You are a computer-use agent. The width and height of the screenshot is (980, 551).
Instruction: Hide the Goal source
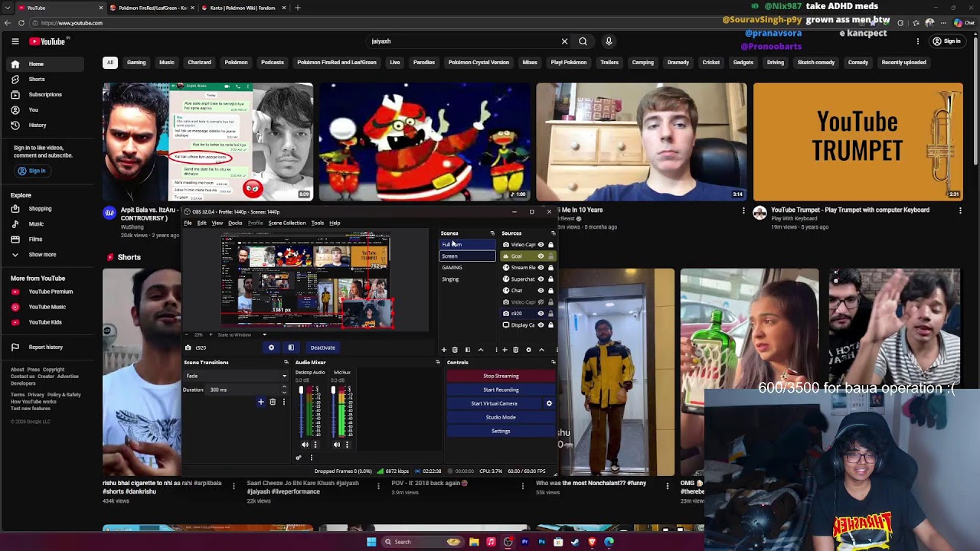[541, 256]
